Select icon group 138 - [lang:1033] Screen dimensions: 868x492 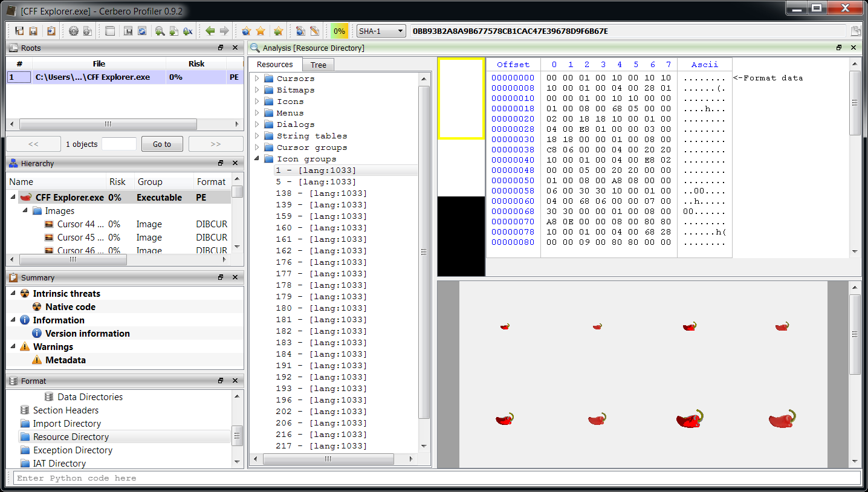[322, 193]
